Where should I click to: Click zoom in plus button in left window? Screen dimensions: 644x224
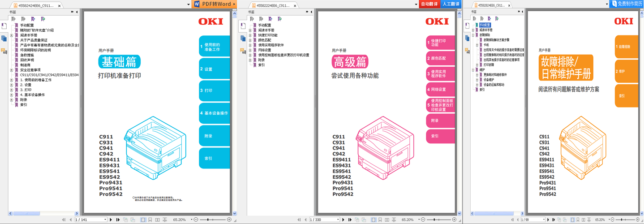pyautogui.click(x=229, y=220)
